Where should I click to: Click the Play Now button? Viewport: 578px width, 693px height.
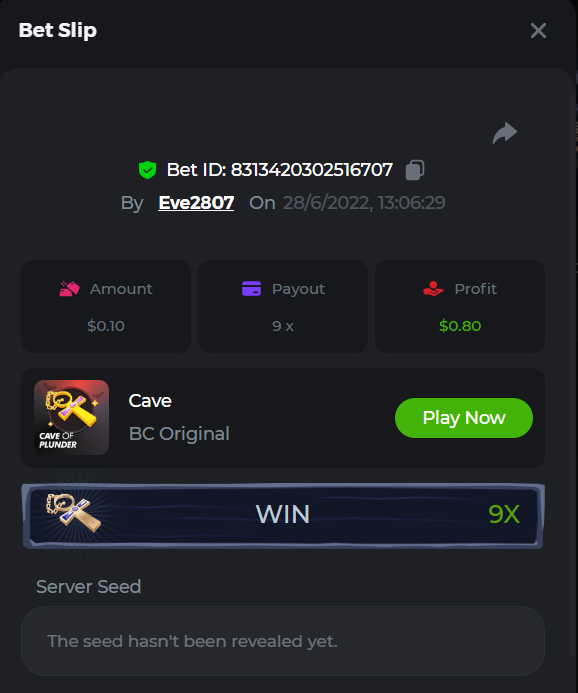coord(464,418)
